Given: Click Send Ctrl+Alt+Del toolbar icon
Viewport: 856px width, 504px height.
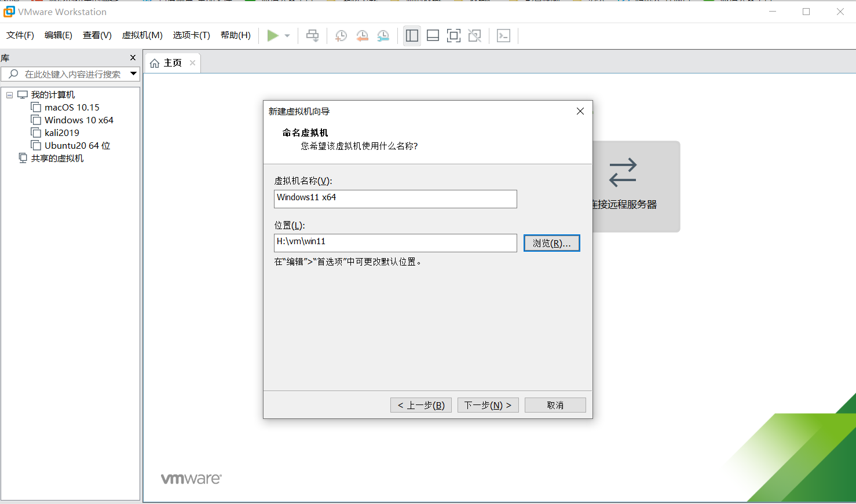Looking at the screenshot, I should [x=312, y=36].
